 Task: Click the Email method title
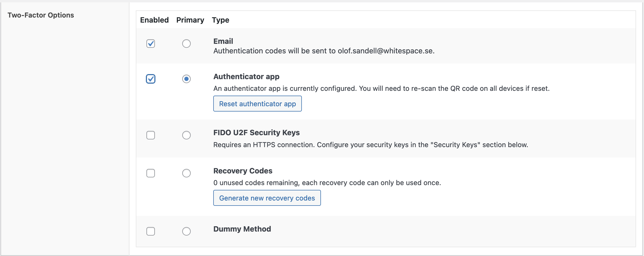point(223,41)
